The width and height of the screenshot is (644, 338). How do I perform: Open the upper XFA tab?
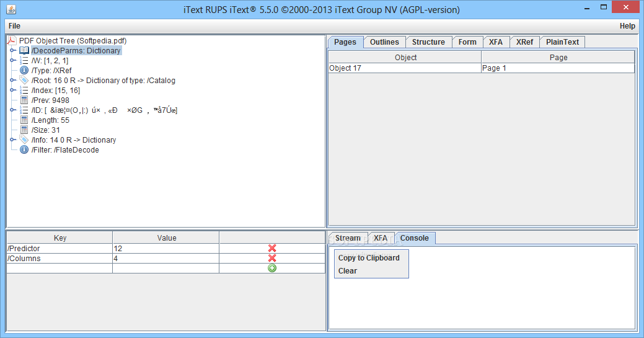(x=496, y=42)
